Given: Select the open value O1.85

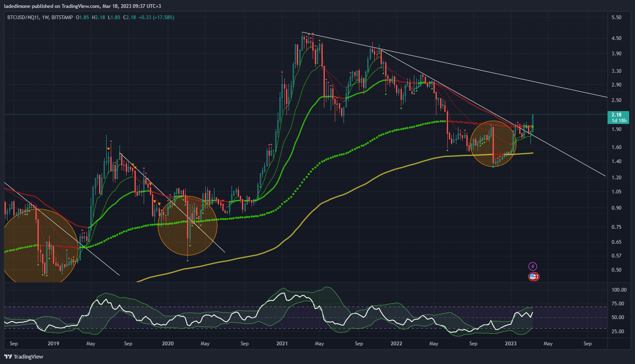Looking at the screenshot, I should coord(82,17).
